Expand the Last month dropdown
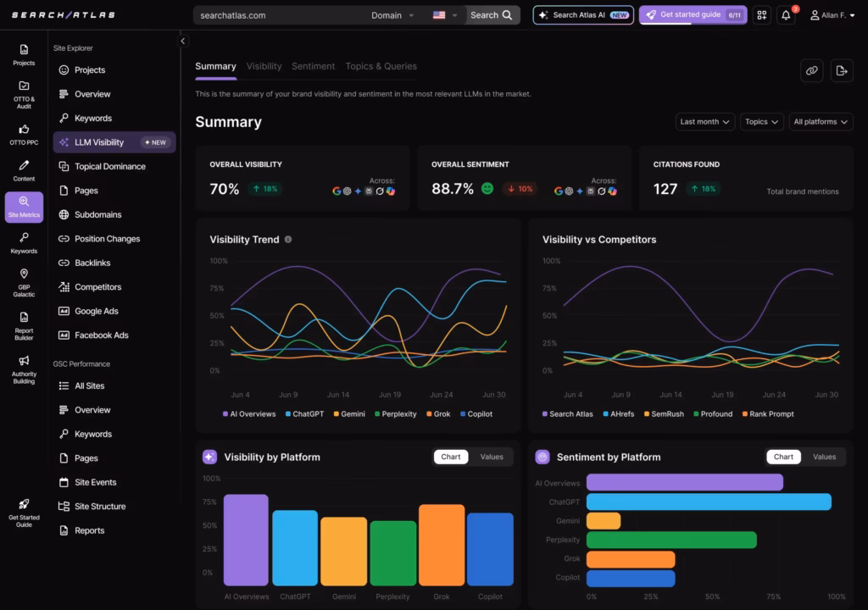Image resolution: width=868 pixels, height=610 pixels. point(704,122)
